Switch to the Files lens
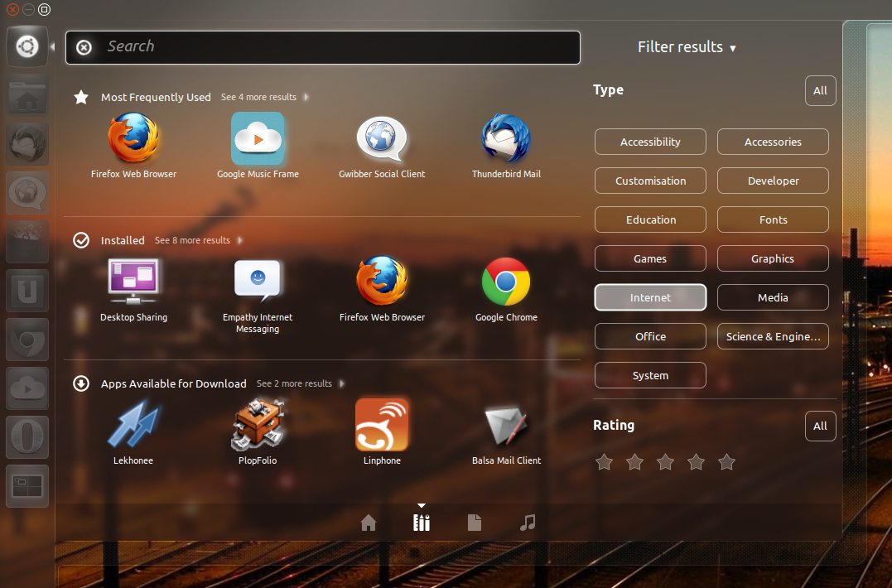892x588 pixels. tap(474, 523)
